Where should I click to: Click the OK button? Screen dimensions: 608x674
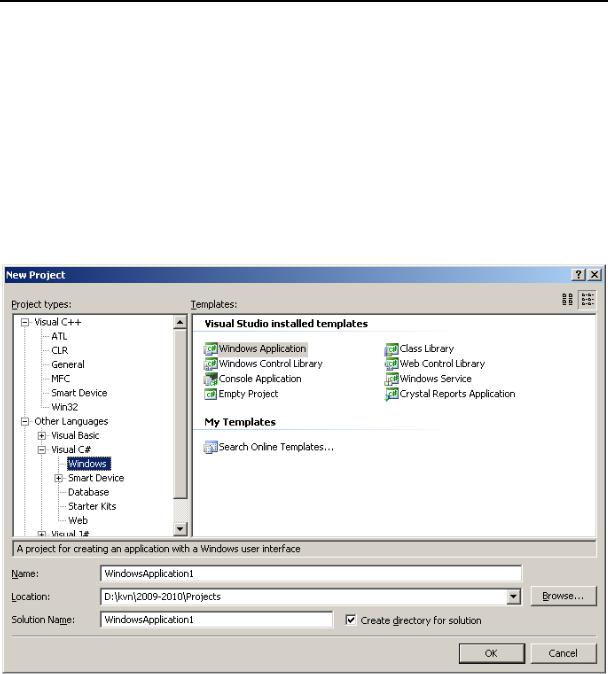(x=491, y=653)
